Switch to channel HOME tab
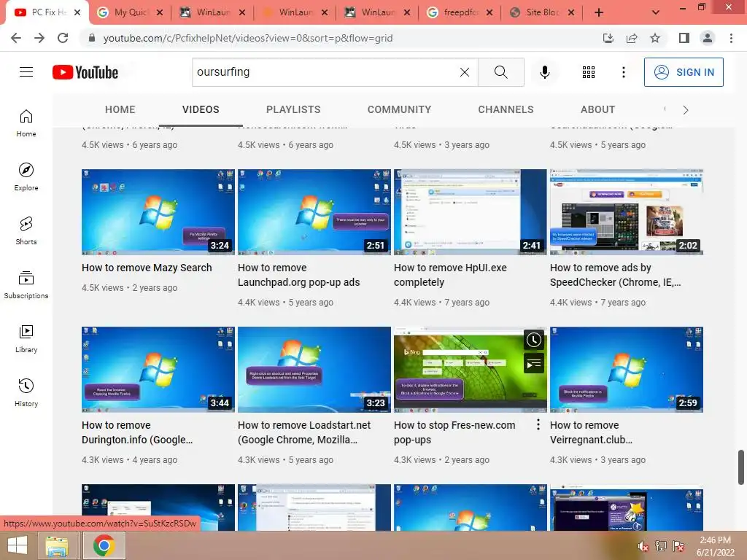Screen dimensions: 747x560 coord(120,109)
